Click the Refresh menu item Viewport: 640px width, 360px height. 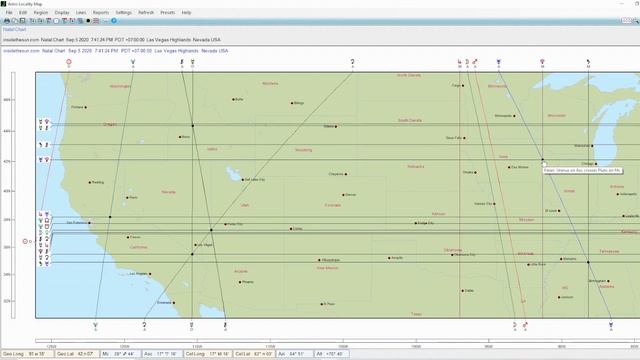pos(146,13)
